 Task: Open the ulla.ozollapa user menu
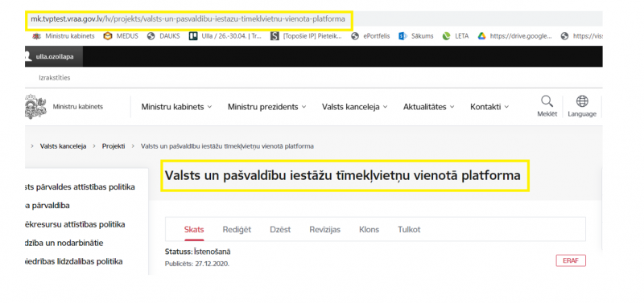point(54,56)
